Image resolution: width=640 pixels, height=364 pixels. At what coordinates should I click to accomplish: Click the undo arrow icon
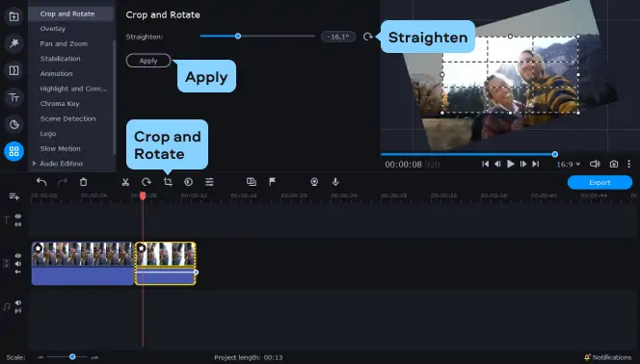(41, 182)
